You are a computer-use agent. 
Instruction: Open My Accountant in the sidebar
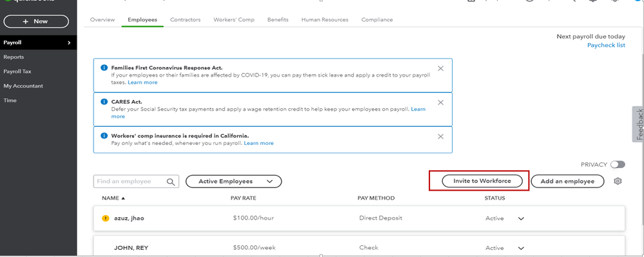tap(23, 86)
